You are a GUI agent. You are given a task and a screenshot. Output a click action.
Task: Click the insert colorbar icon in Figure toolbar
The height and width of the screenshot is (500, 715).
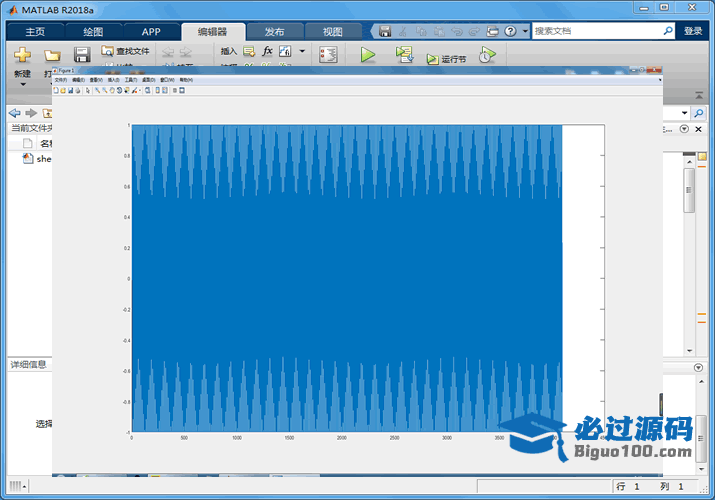point(158,91)
